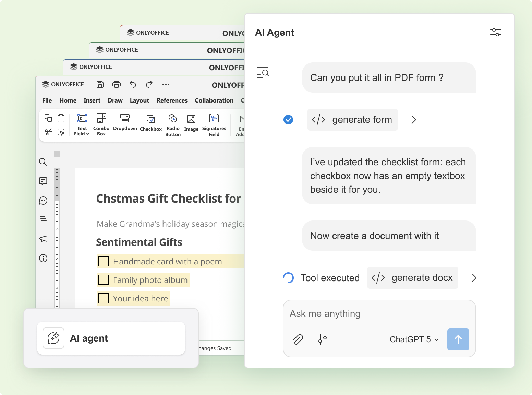The width and height of the screenshot is (532, 395).
Task: Expand the generate form tool details
Action: (414, 120)
